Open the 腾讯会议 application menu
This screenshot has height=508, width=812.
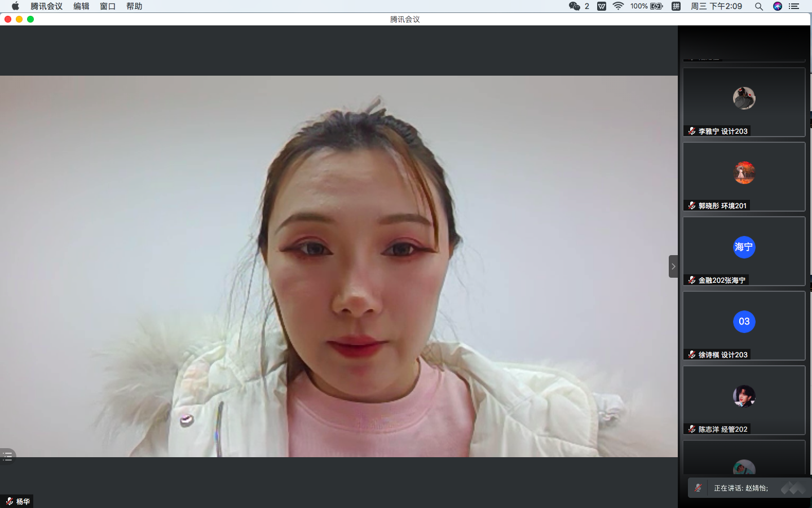tap(46, 6)
